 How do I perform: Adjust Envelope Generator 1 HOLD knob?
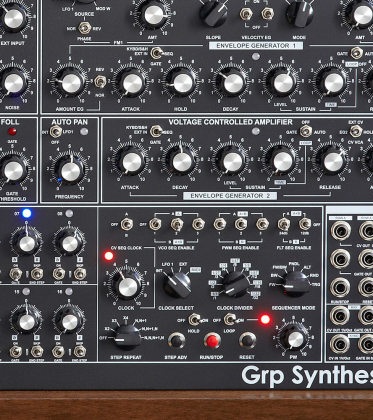[183, 83]
